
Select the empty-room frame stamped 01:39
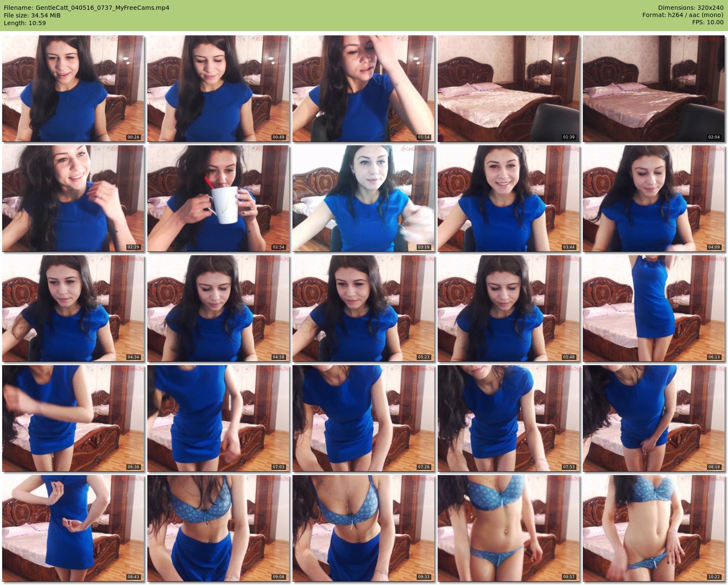coord(509,89)
